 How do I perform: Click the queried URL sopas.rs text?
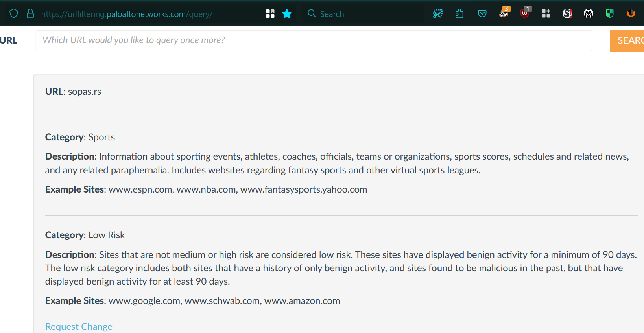tap(85, 92)
